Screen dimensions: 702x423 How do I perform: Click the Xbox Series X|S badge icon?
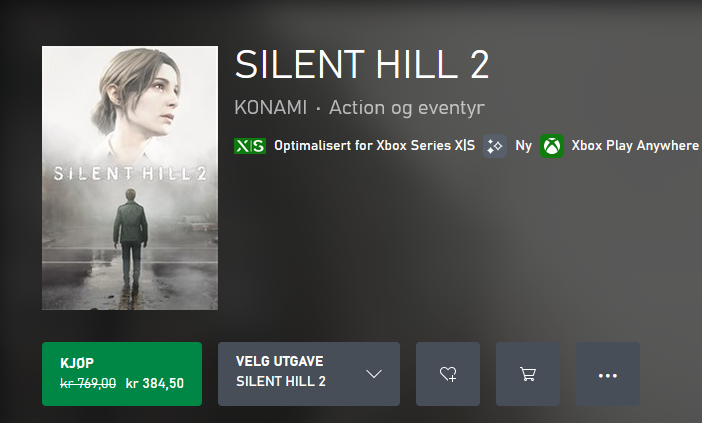pos(249,146)
